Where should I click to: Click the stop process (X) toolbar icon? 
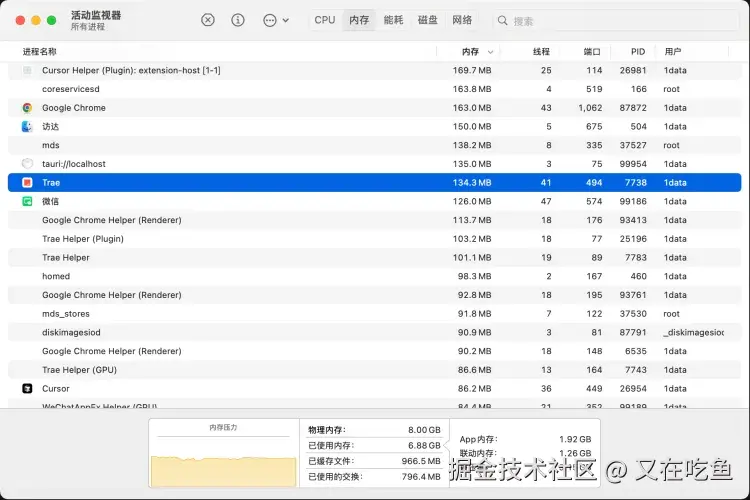tap(208, 20)
